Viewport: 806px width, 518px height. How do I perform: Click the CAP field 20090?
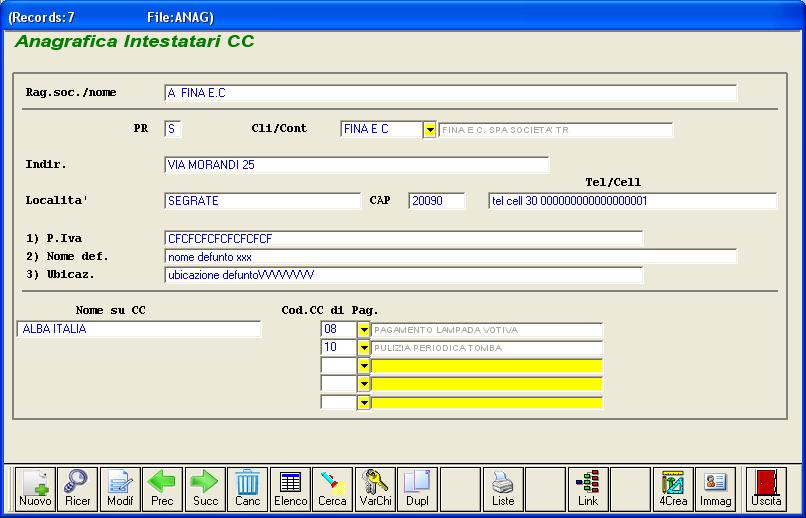(x=437, y=201)
